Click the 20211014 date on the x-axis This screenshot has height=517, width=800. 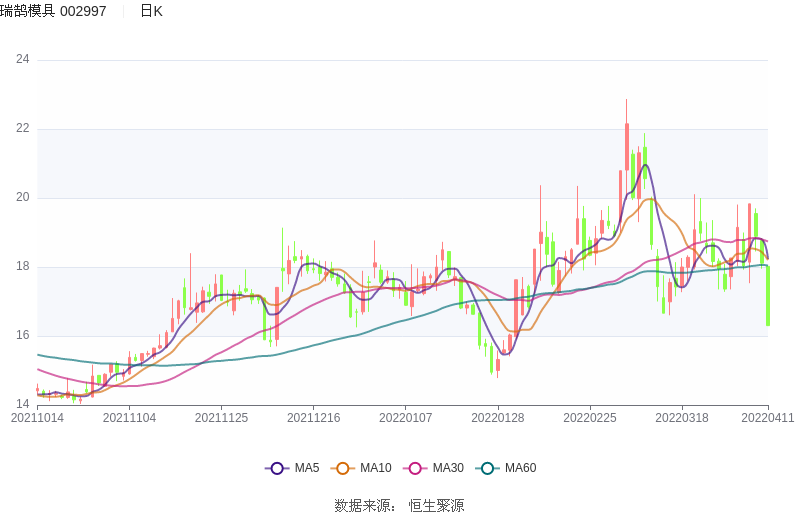(x=37, y=418)
